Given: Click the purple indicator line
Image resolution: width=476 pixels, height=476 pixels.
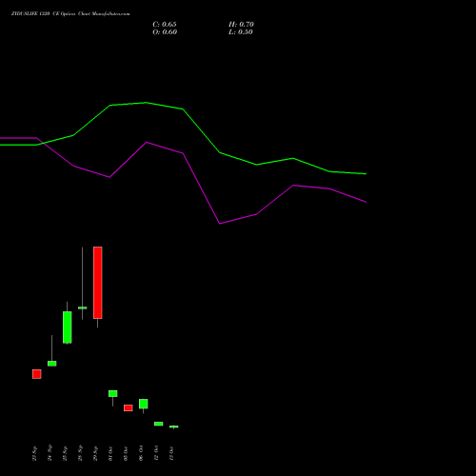Looking at the screenshot, I should coord(201,188).
